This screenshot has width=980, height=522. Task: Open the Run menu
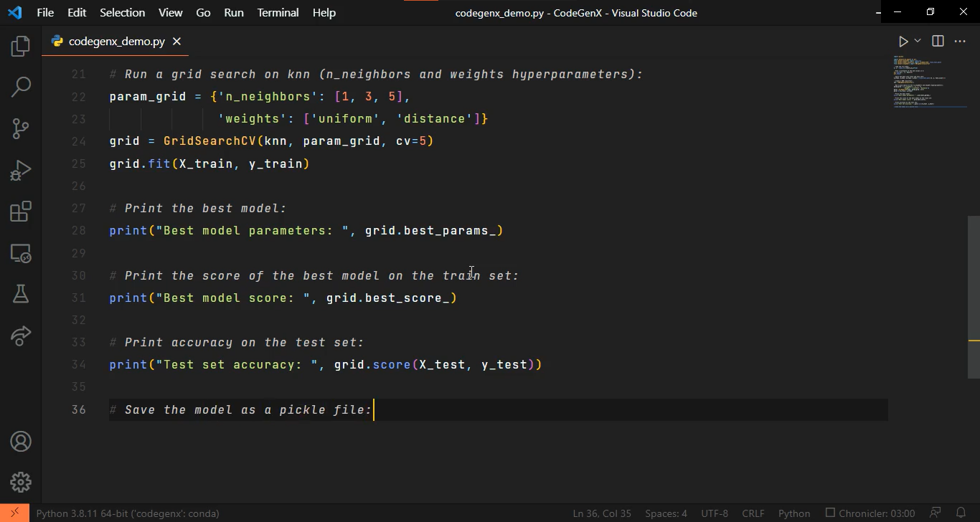click(233, 13)
